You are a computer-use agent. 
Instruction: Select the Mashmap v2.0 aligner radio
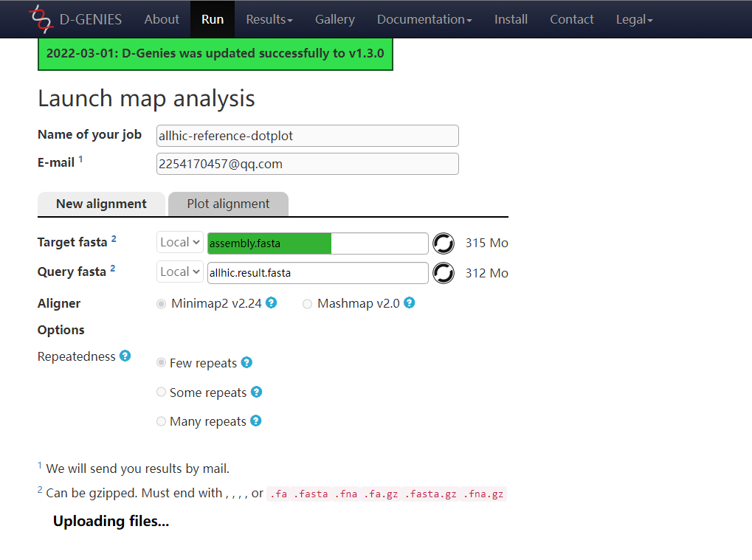pyautogui.click(x=308, y=304)
